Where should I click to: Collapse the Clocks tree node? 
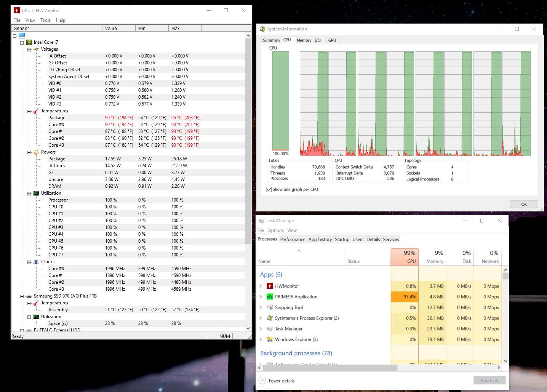(29, 262)
